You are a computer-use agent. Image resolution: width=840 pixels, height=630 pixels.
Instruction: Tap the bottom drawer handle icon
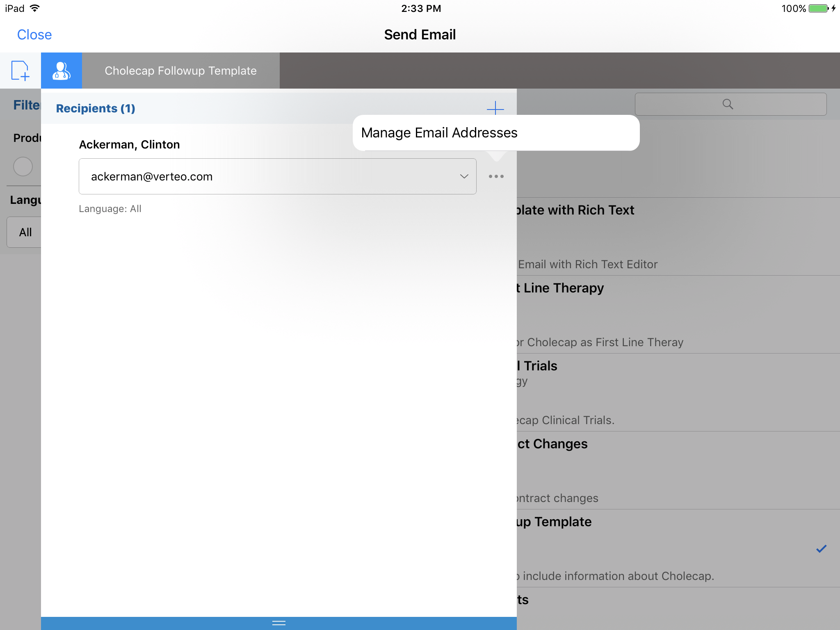(x=278, y=623)
